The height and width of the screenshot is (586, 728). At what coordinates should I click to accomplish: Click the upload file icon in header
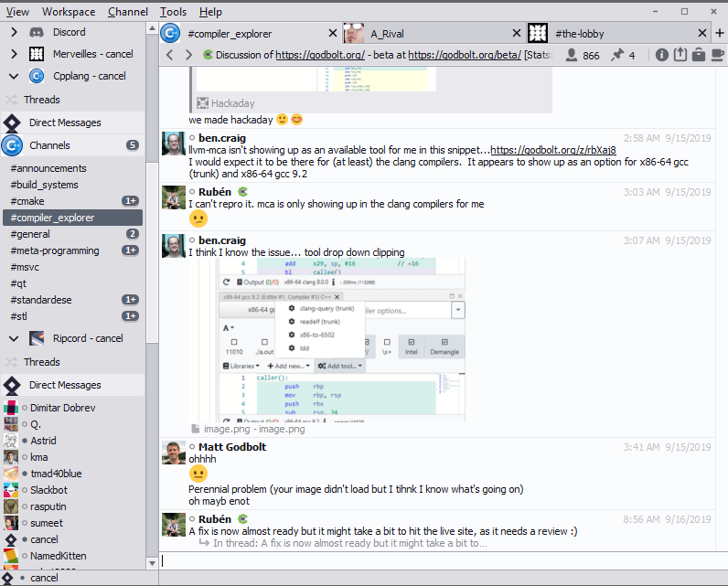click(x=680, y=55)
